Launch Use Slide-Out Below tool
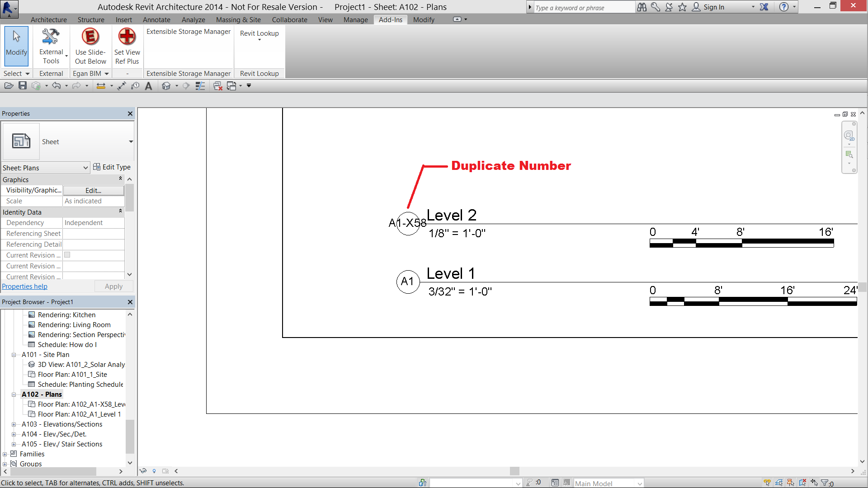The image size is (868, 488). 90,46
